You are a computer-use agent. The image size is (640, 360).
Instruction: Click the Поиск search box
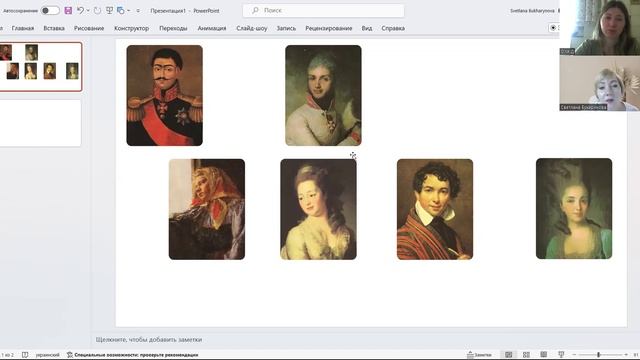[x=323, y=11]
